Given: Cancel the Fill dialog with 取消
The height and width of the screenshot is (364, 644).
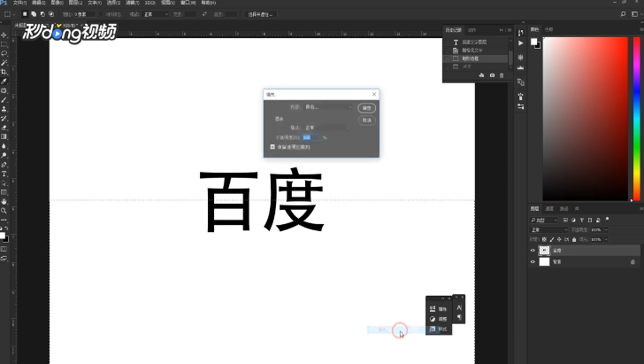Looking at the screenshot, I should coord(366,120).
